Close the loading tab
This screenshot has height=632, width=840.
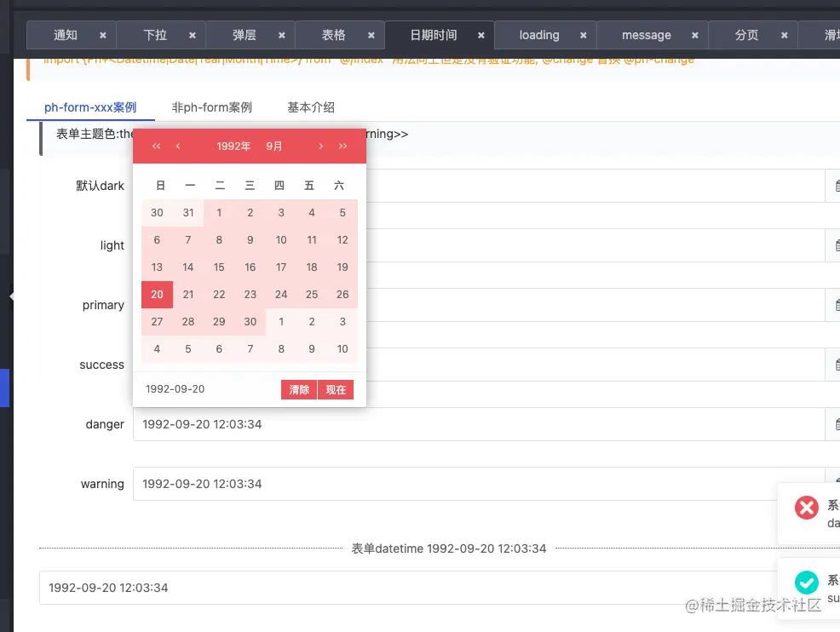point(583,35)
